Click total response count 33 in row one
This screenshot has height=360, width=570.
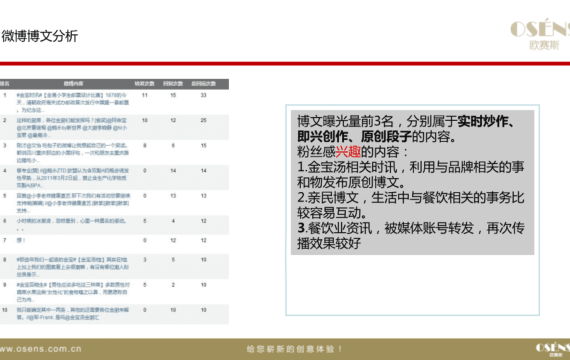point(204,95)
